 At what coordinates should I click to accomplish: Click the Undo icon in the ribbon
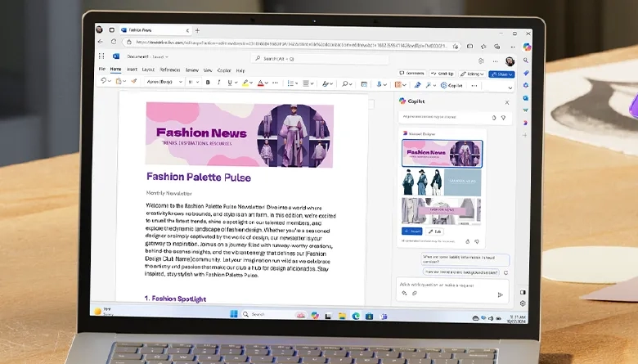(x=103, y=82)
